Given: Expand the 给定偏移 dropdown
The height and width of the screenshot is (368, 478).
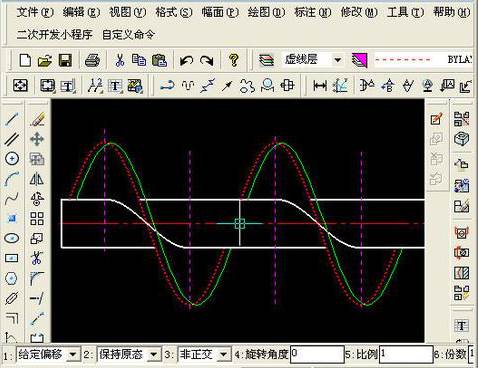Looking at the screenshot, I should click(x=73, y=354).
